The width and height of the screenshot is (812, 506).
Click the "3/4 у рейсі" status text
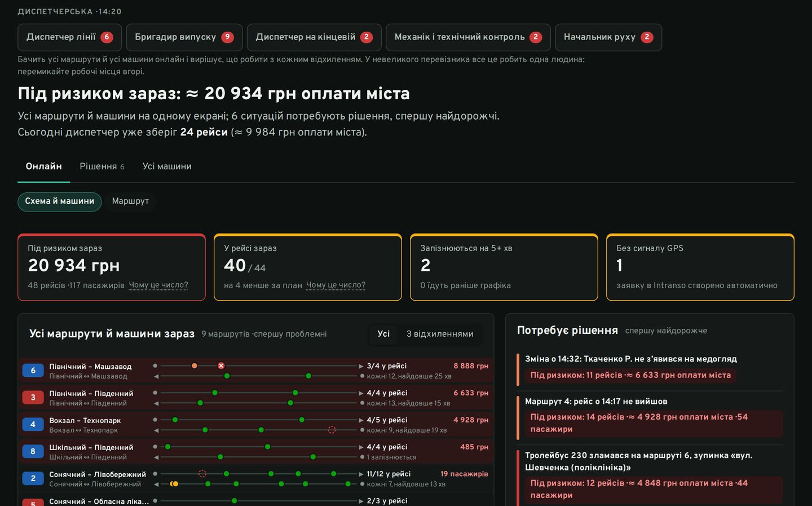387,366
